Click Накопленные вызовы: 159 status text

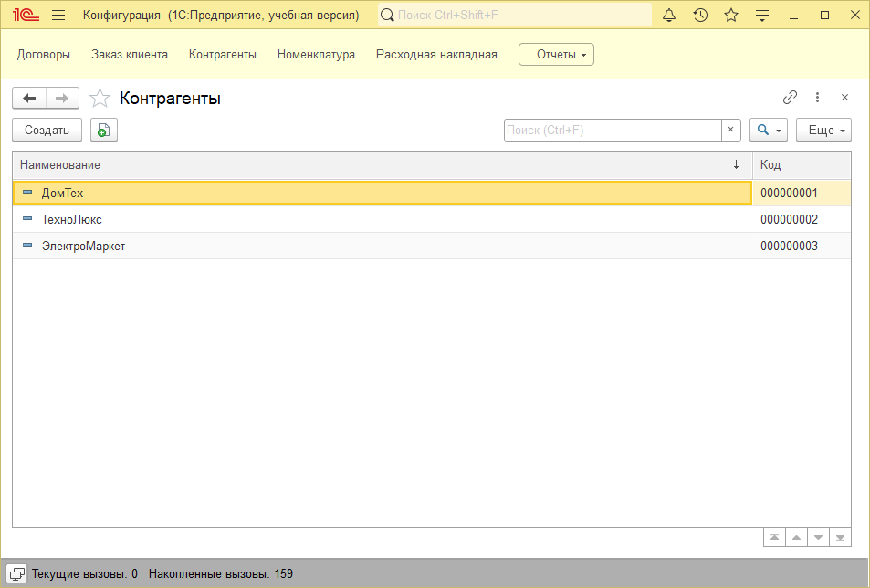(221, 573)
